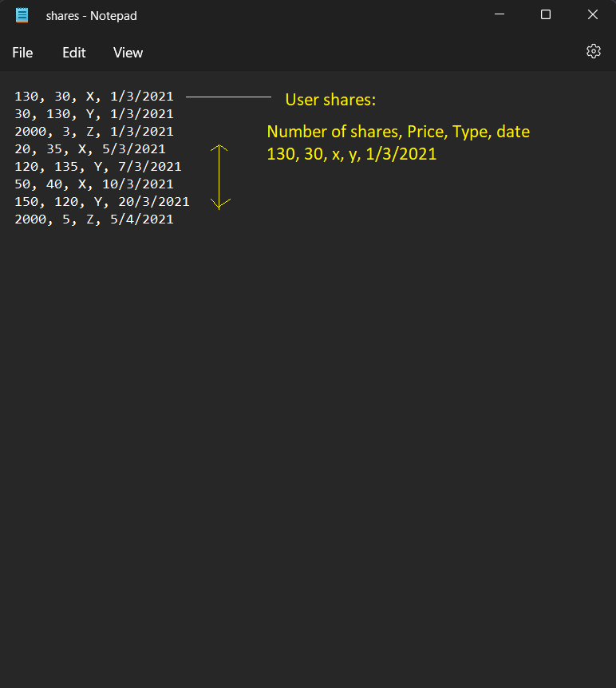Open the Edit menu
Viewport: 616px width, 688px height.
pos(73,53)
